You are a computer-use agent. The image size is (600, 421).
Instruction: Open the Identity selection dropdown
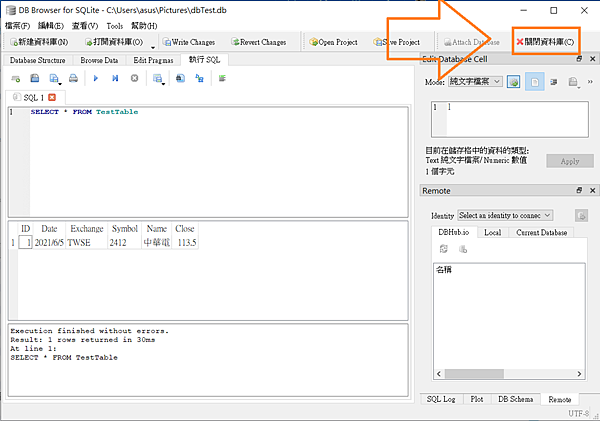point(505,215)
